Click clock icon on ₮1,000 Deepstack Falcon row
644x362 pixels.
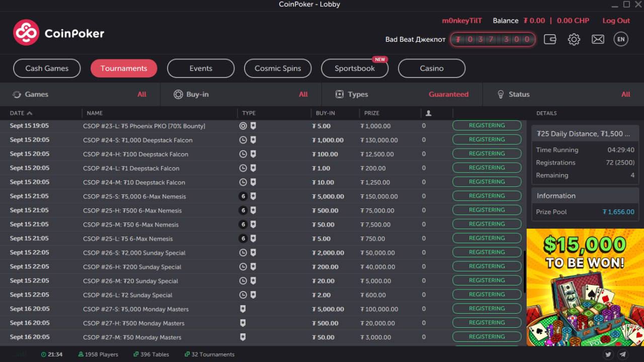(x=243, y=140)
